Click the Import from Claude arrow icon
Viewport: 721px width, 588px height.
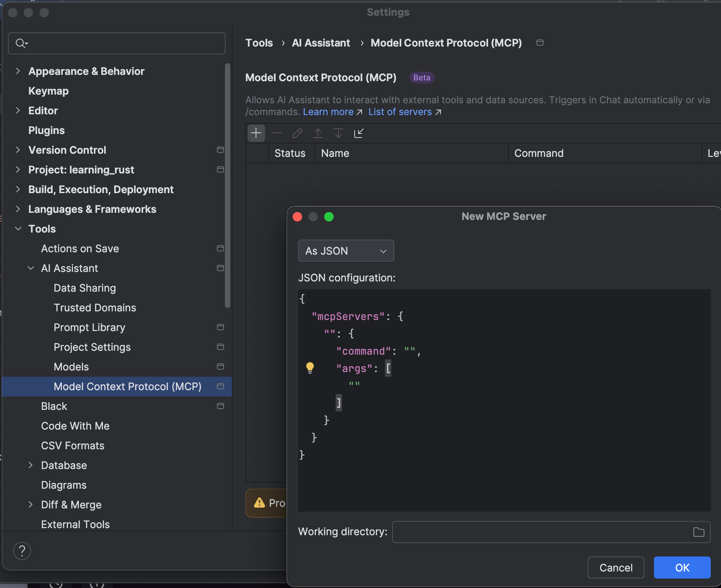359,133
